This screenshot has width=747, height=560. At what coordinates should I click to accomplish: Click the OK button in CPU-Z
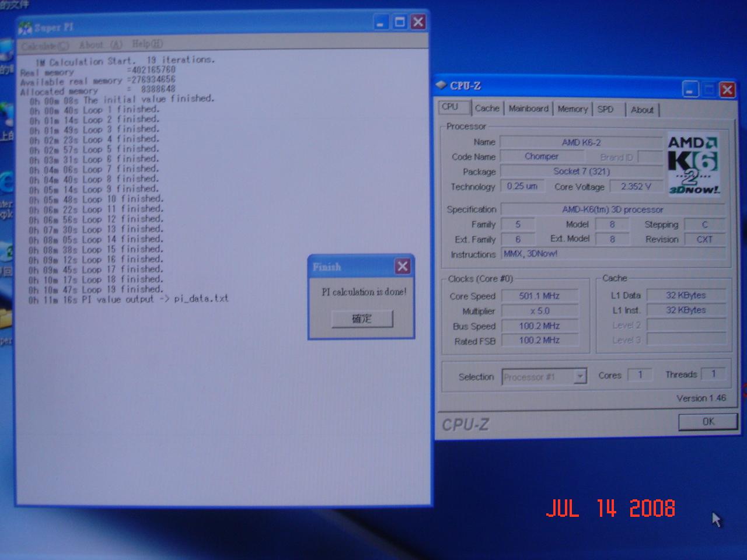[x=708, y=422]
